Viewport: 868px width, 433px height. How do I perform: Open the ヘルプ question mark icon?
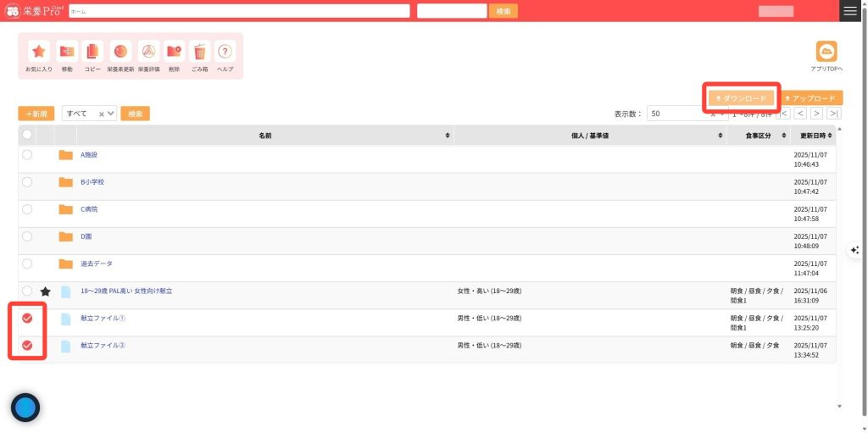(x=225, y=52)
